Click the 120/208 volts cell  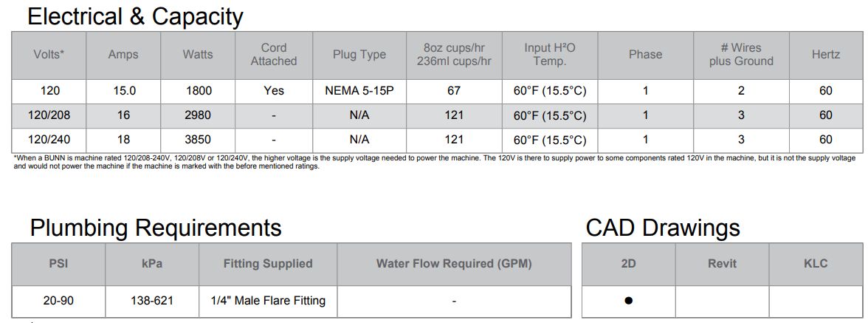click(49, 115)
